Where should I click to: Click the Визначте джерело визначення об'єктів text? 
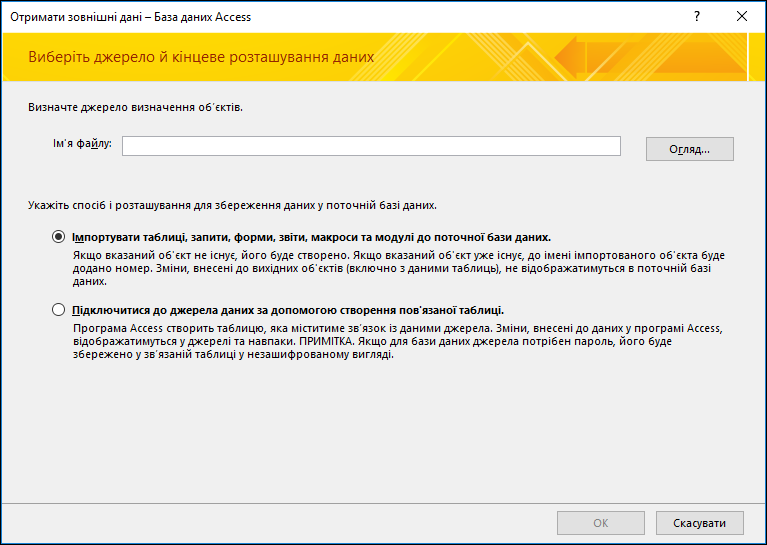(x=135, y=107)
